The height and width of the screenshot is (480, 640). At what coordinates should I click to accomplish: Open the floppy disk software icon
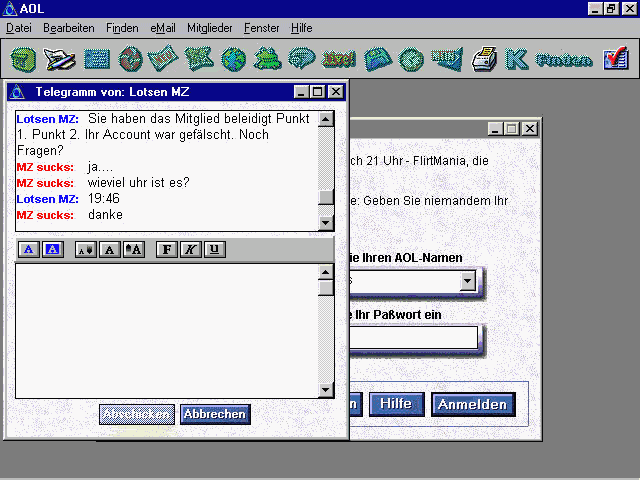pos(378,60)
